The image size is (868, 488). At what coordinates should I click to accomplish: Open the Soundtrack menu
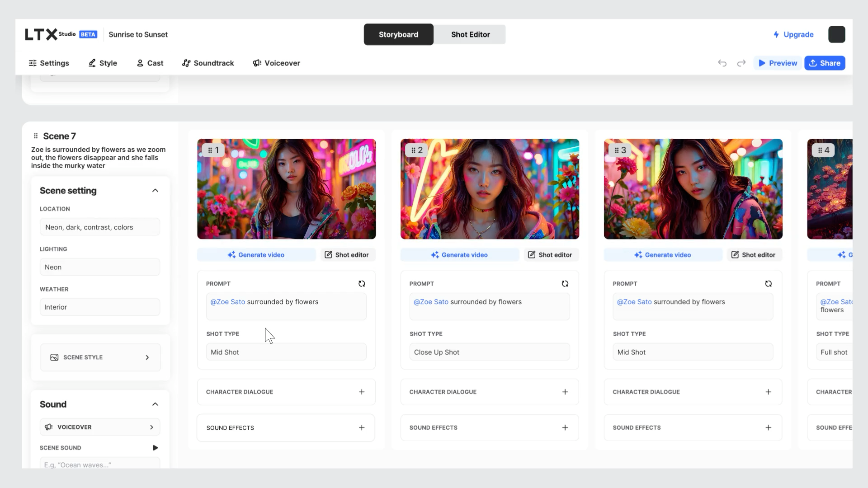(x=208, y=63)
